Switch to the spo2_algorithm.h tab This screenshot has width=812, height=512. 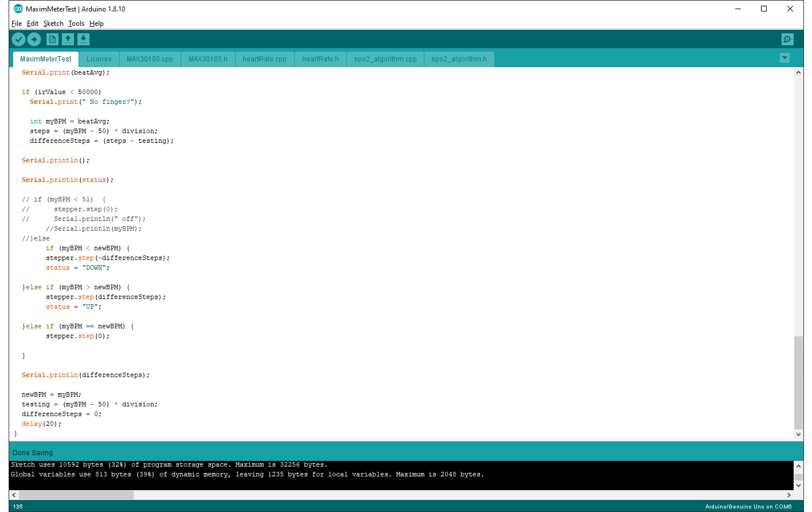(459, 59)
